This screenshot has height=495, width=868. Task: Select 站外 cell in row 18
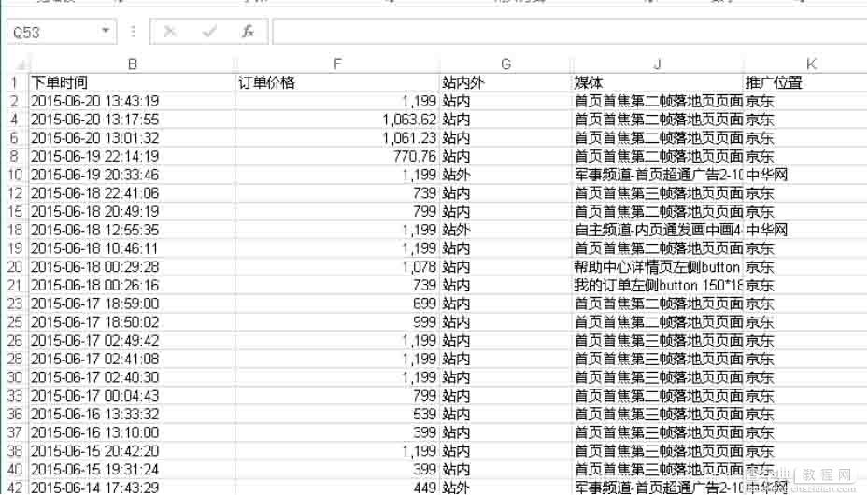505,230
